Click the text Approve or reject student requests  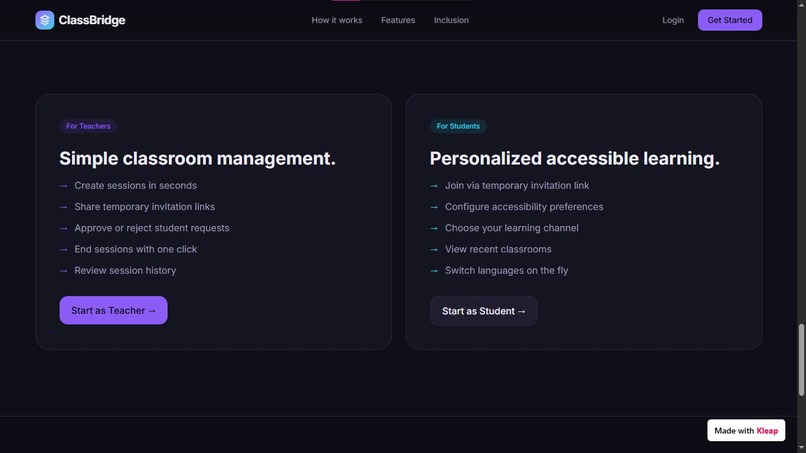pos(152,228)
